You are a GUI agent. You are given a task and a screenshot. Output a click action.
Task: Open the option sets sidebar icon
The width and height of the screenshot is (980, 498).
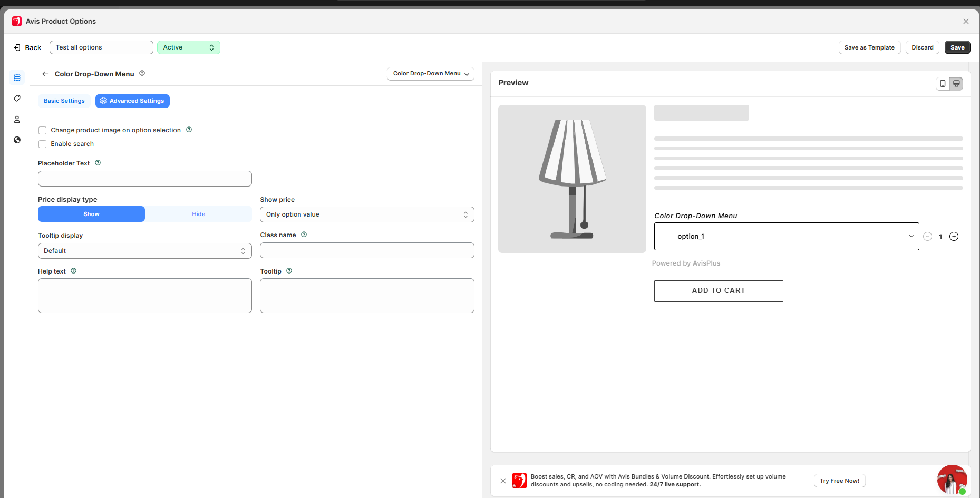tap(17, 77)
